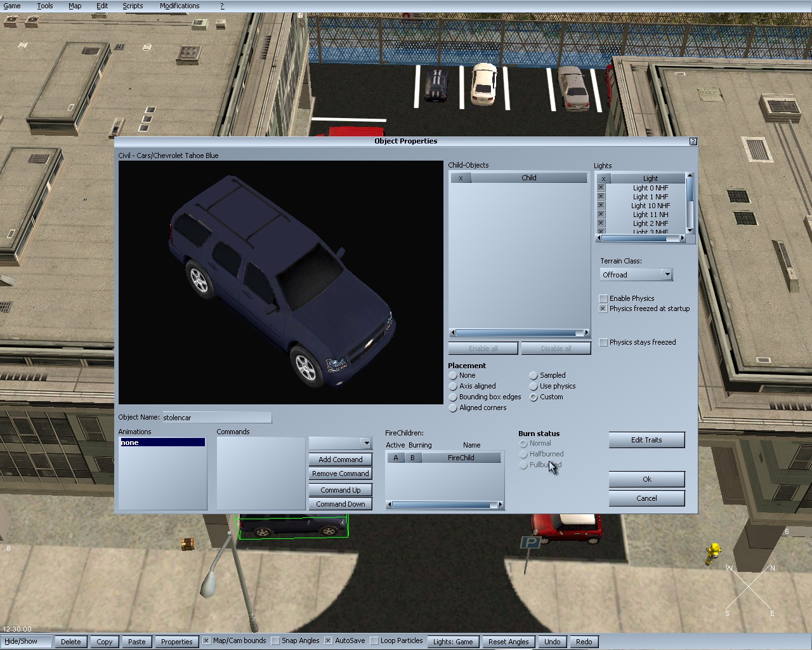Image resolution: width=812 pixels, height=650 pixels.
Task: Toggle the Light 10 NHF checkbox
Action: pyautogui.click(x=601, y=206)
